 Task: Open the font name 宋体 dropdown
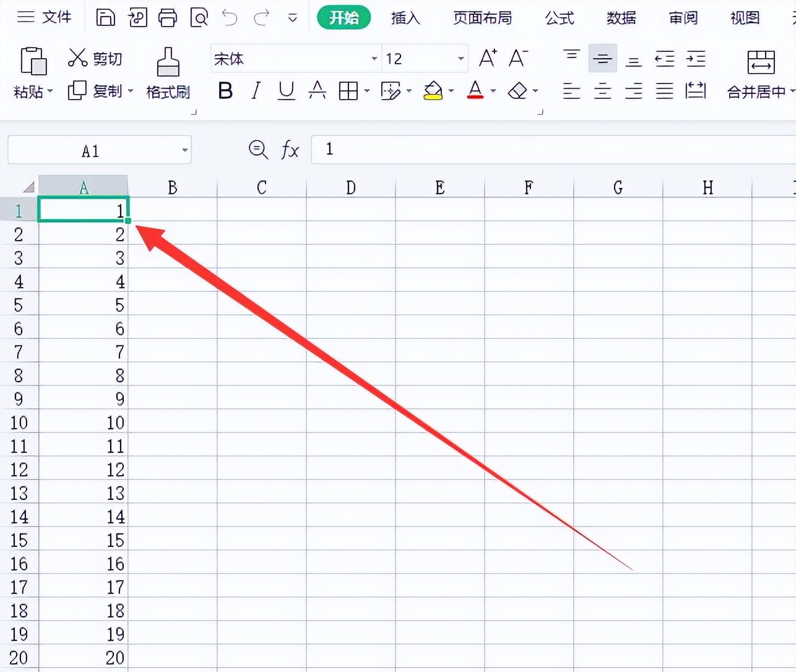point(374,59)
